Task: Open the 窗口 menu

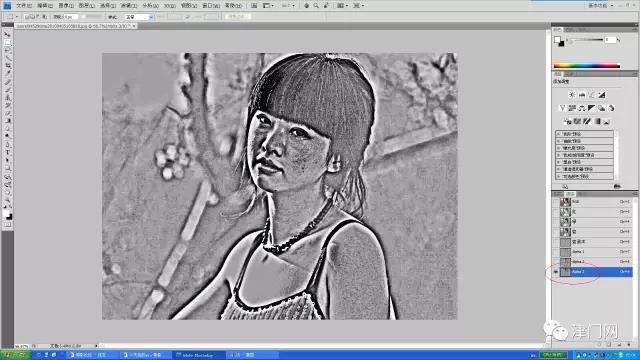Action: point(211,6)
